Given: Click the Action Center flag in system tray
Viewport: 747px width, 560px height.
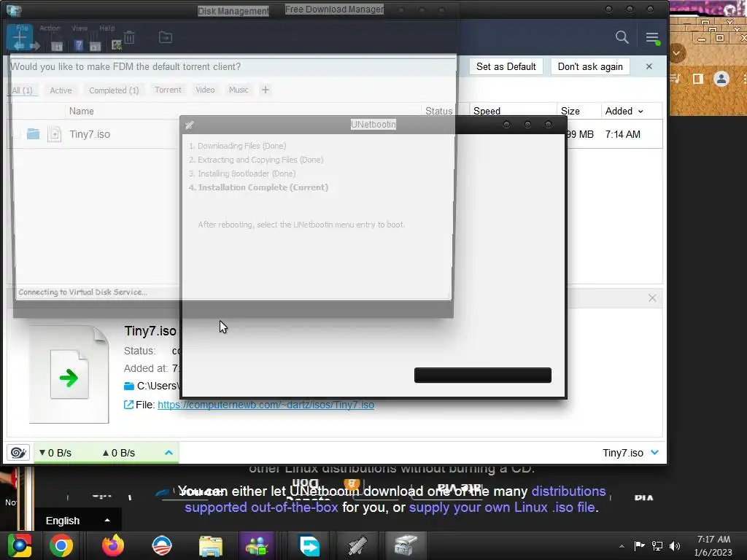Looking at the screenshot, I should pyautogui.click(x=639, y=545).
